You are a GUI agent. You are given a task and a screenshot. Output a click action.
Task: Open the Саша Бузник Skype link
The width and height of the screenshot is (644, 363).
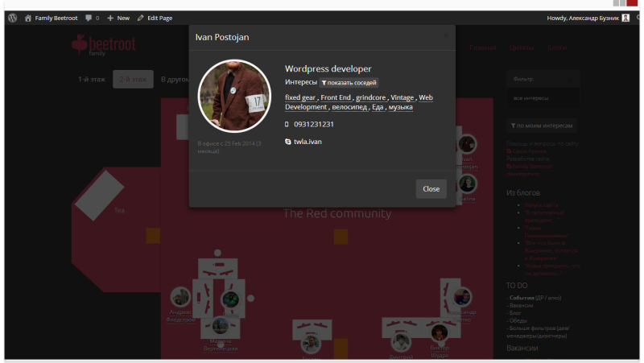tap(527, 151)
